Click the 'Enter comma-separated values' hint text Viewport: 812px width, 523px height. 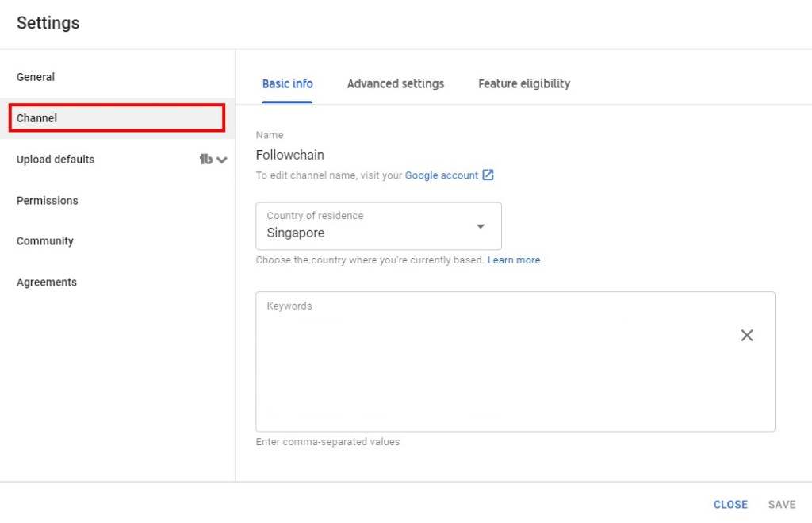point(327,442)
